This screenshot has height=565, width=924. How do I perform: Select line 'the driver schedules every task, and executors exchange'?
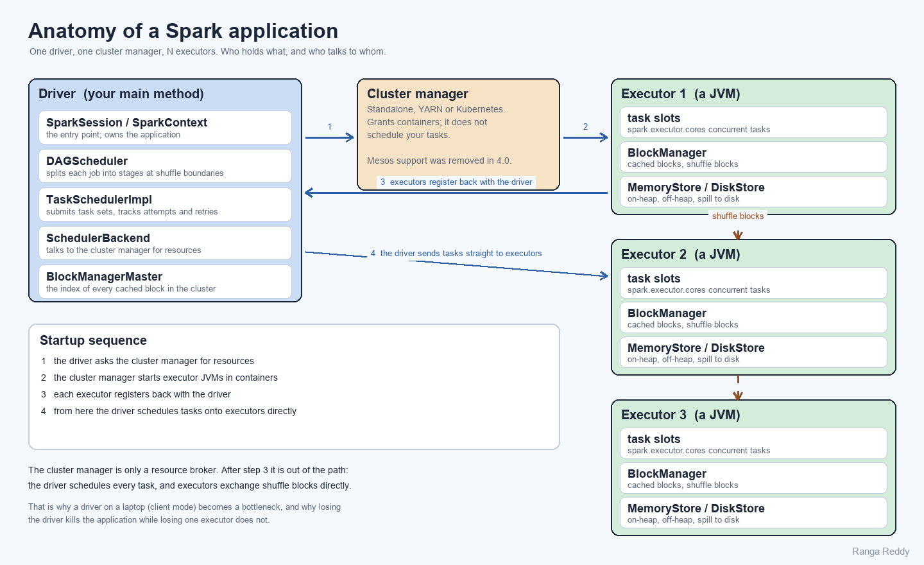pos(190,485)
